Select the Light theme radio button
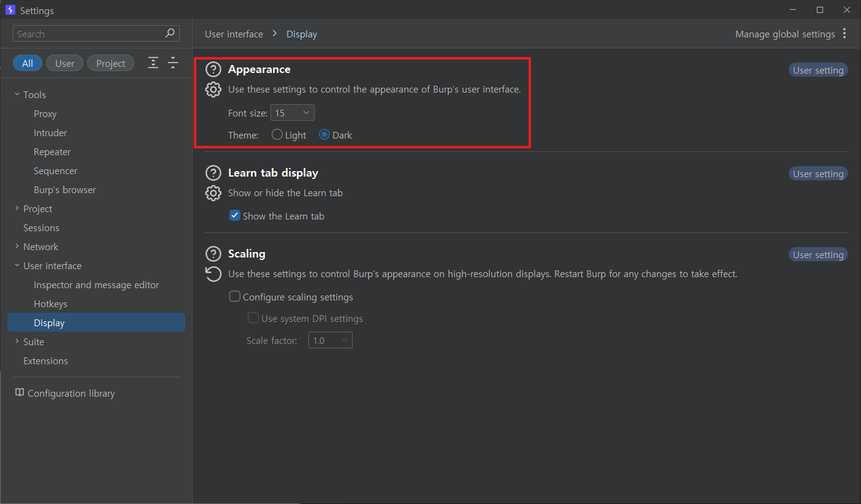 click(x=277, y=135)
